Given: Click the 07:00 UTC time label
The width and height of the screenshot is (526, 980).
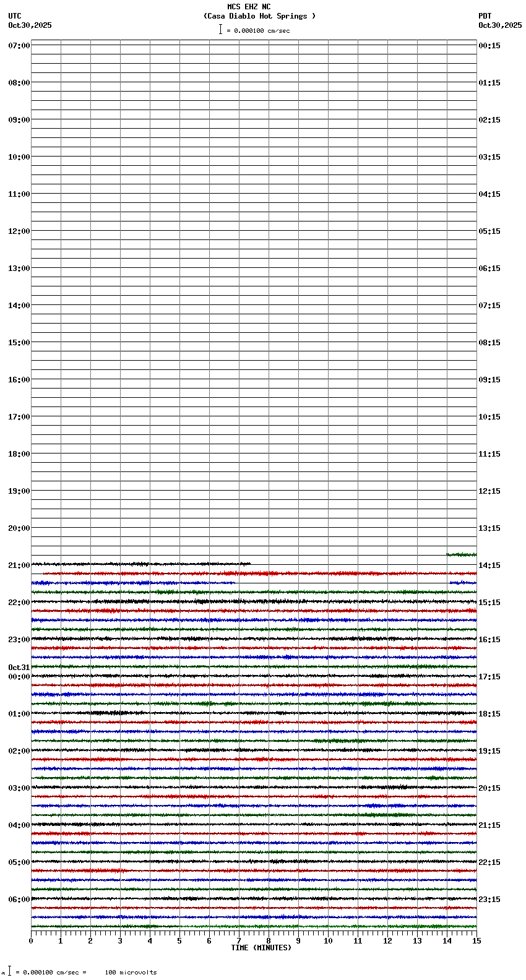Looking at the screenshot, I should click(x=19, y=46).
